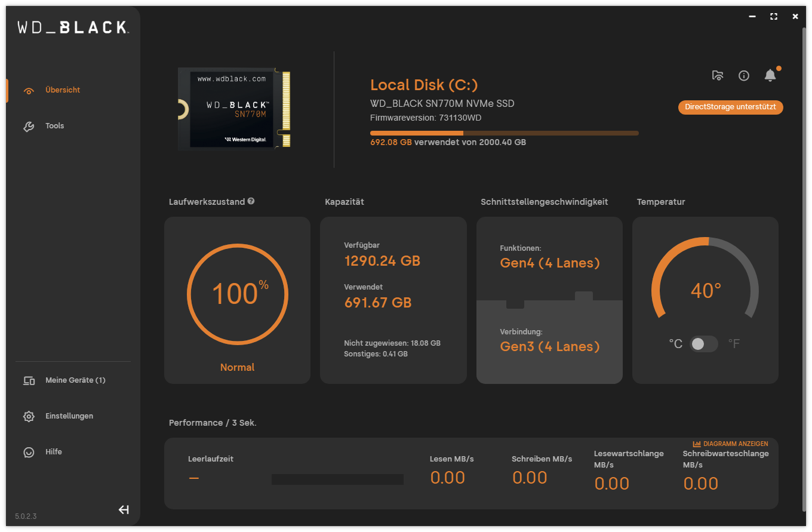Click the WD_BLACK SN770M drive thumbnail
Viewport: 812px width, 532px height.
(x=235, y=109)
